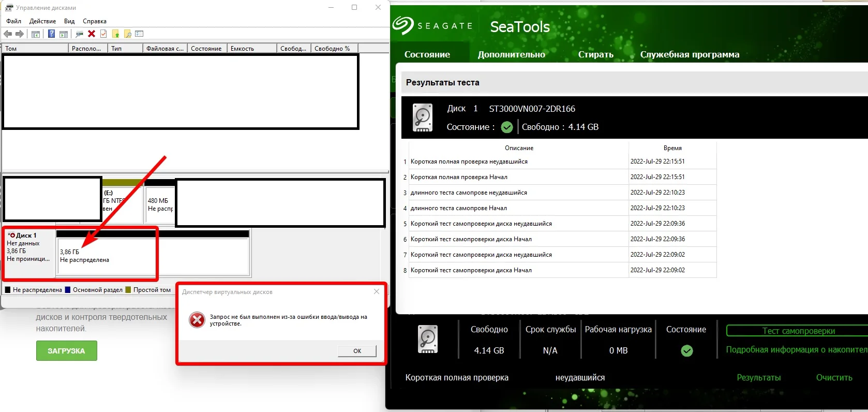Click the Очистить link in SeaTools
Screen dimensions: 868x412
point(834,377)
